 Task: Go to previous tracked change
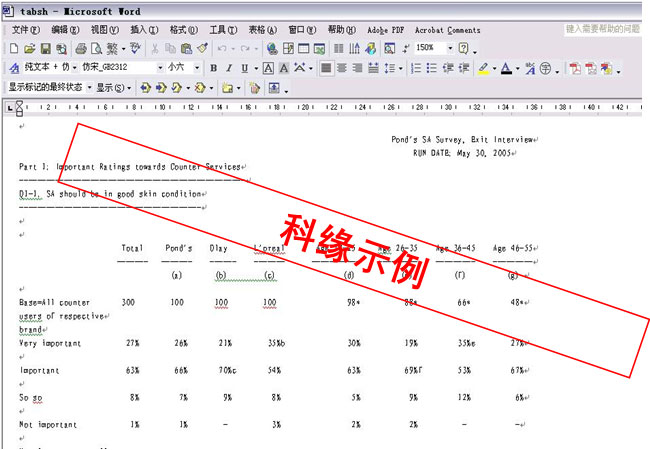[x=146, y=88]
